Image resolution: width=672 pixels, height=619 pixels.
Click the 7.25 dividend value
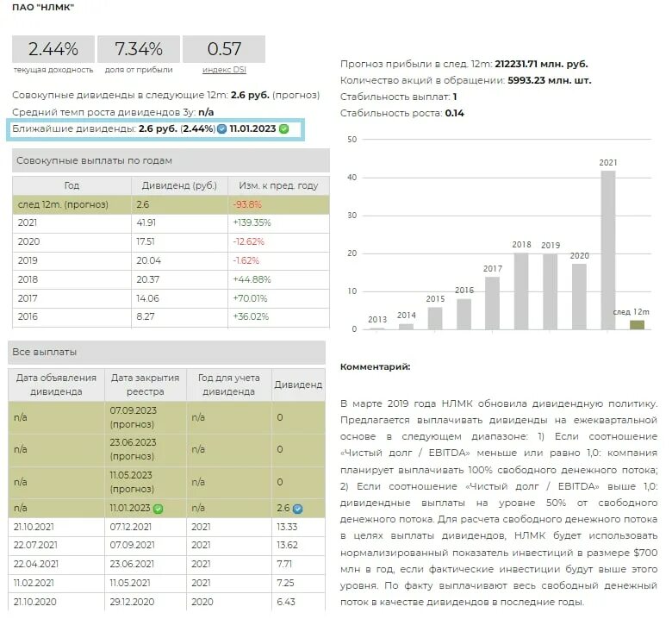coord(285,583)
